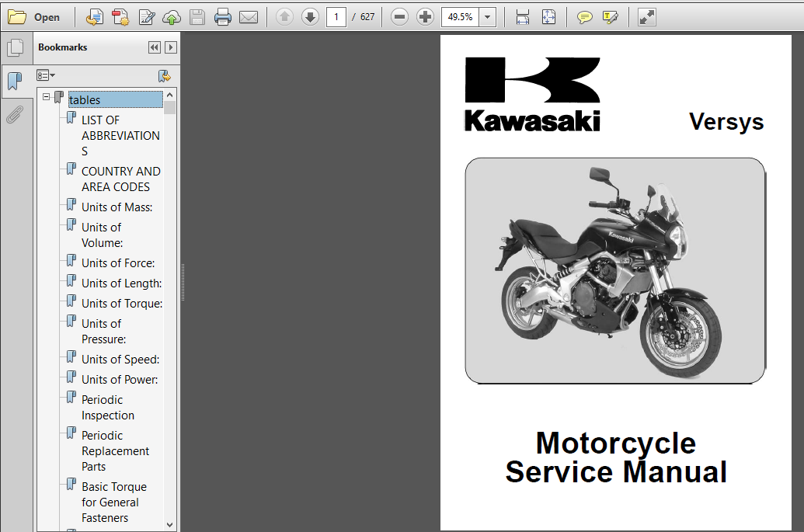The image size is (804, 532).
Task: Go to previous page arrow
Action: (284, 17)
